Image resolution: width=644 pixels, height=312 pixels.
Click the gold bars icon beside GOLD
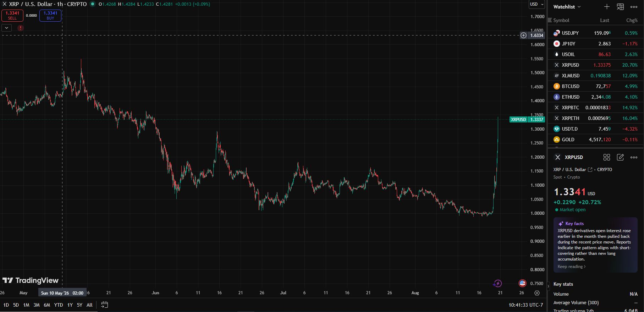tap(557, 139)
